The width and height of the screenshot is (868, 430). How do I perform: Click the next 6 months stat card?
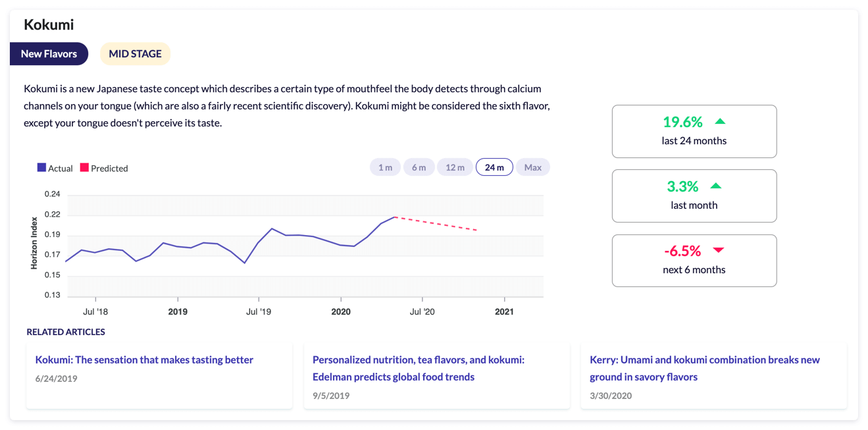[x=694, y=260]
